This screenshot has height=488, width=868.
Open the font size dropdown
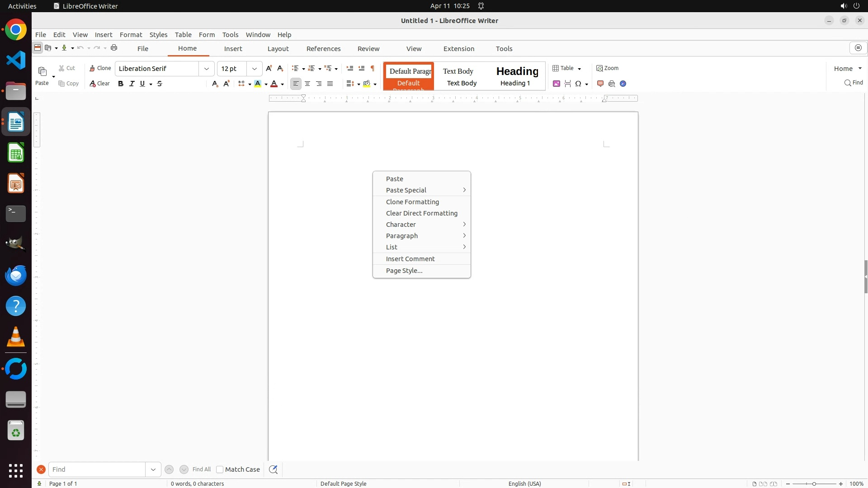click(x=255, y=69)
